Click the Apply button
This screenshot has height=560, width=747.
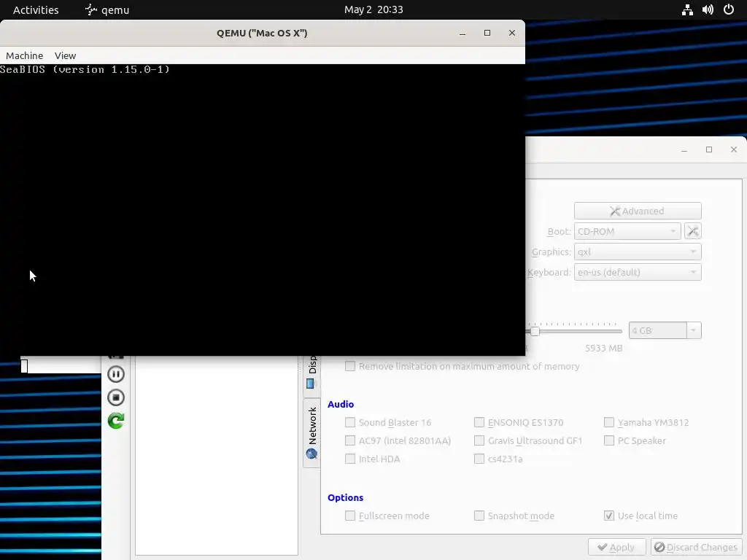point(617,547)
